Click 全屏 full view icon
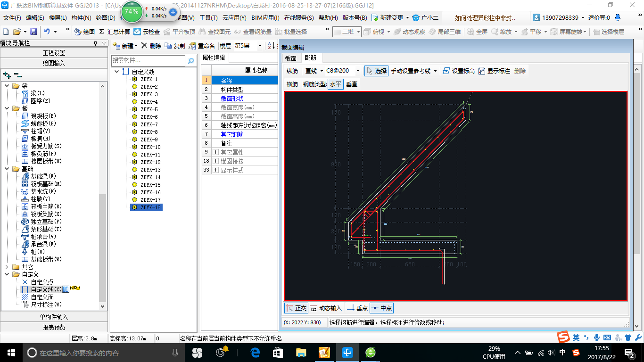Screen dimensions: 644x362 point(477,32)
